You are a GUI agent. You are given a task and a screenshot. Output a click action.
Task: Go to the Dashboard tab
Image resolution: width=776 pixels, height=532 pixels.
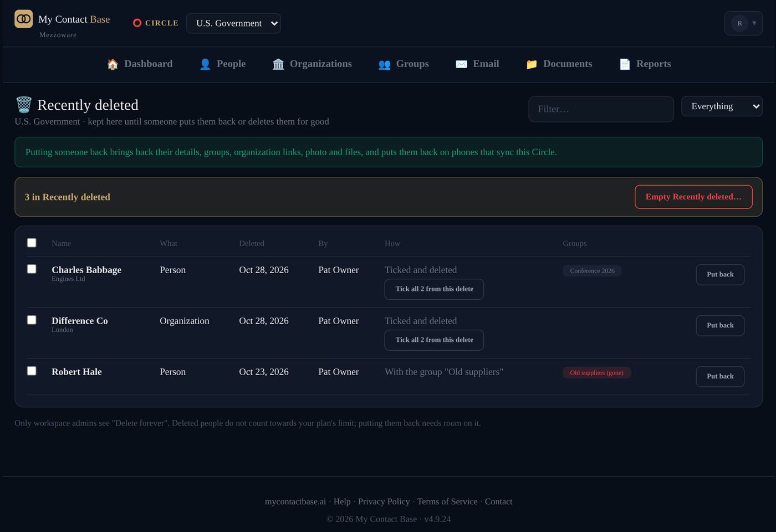click(140, 64)
